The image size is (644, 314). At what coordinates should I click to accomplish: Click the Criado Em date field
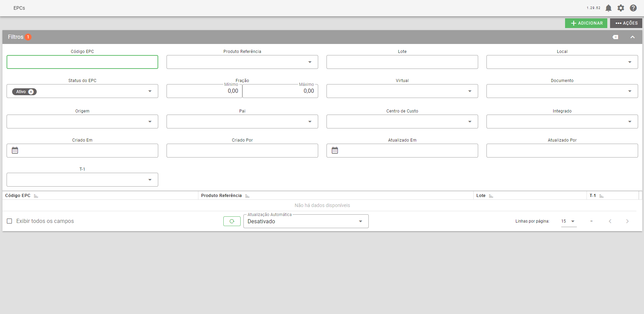[82, 151]
